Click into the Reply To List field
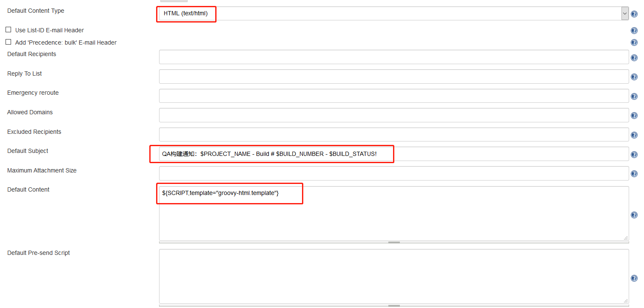 [394, 76]
